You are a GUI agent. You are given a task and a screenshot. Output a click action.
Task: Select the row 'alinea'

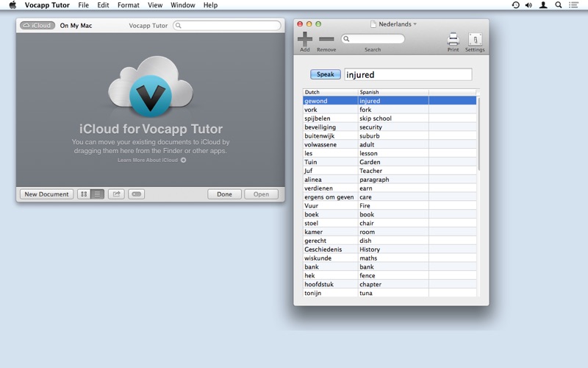[390, 180]
